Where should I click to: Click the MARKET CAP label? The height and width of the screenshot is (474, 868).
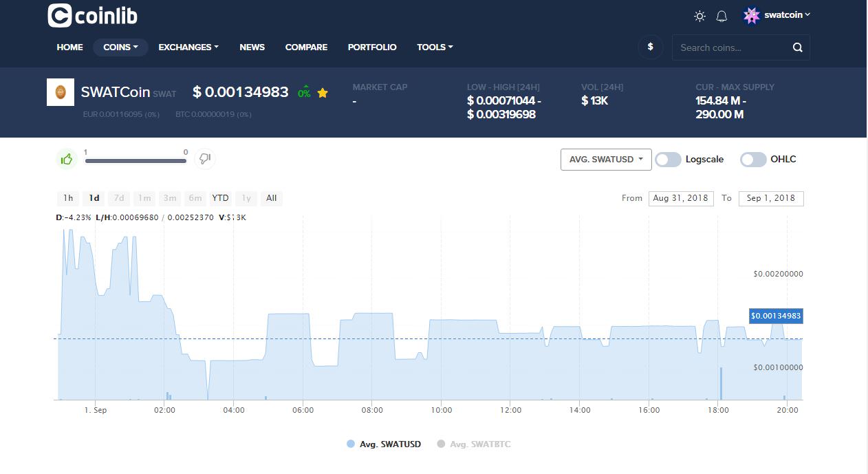coord(380,87)
